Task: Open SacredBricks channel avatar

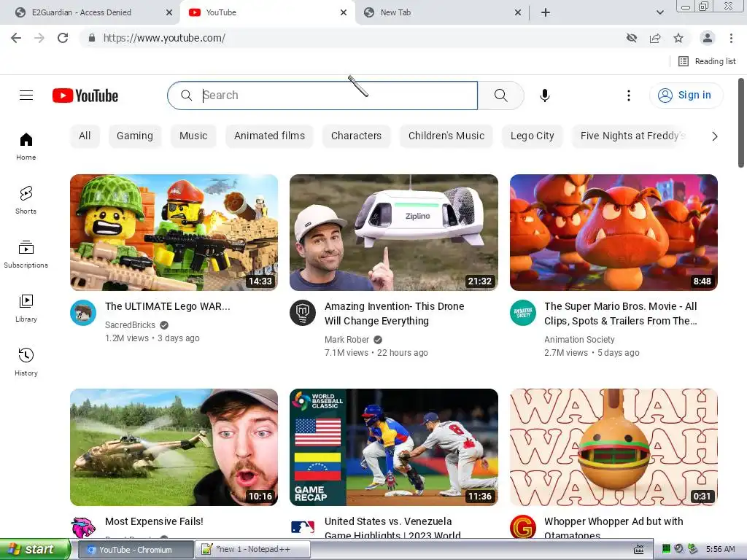Action: click(x=83, y=313)
